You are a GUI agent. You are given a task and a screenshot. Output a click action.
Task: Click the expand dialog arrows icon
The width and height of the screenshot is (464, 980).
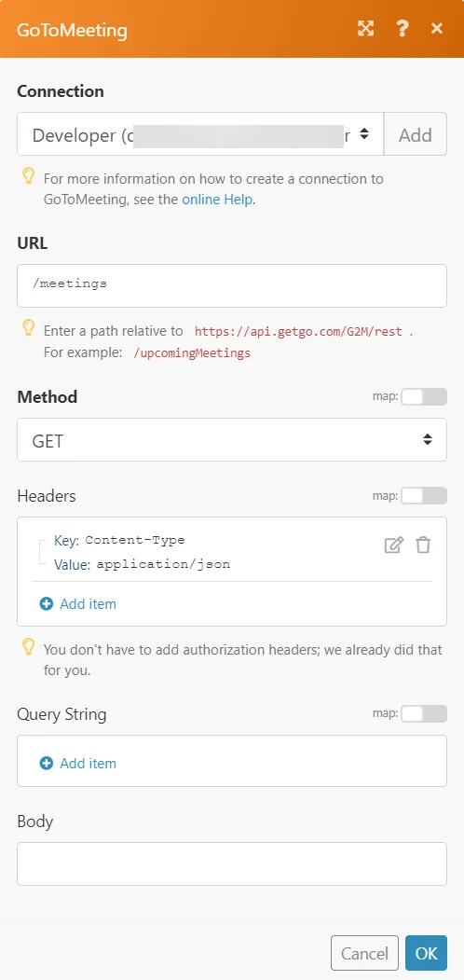pyautogui.click(x=365, y=28)
